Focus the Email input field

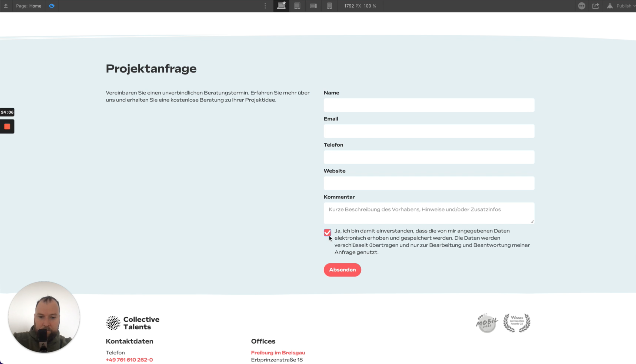pos(429,131)
